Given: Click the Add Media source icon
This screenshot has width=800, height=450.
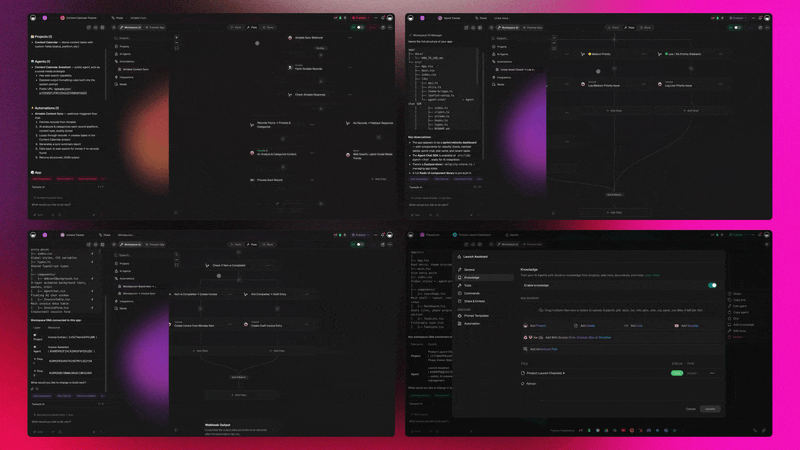Looking at the screenshot, I should [575, 325].
